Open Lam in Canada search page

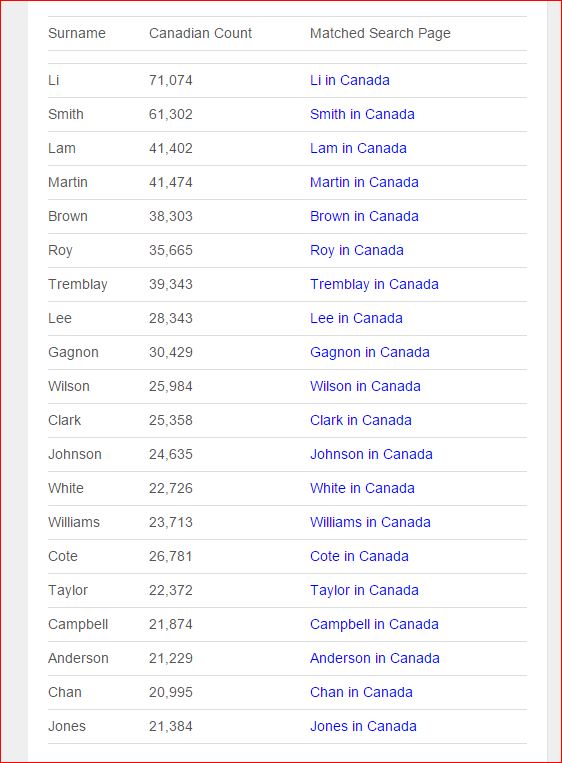pyautogui.click(x=358, y=148)
